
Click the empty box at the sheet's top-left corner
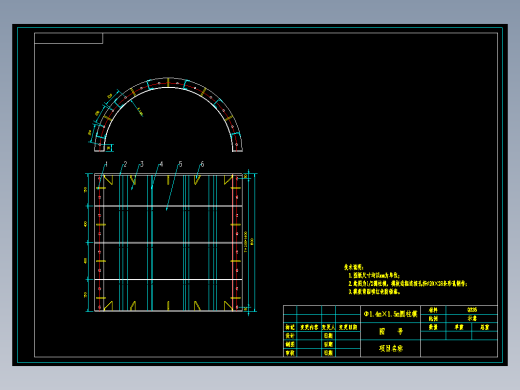[x=69, y=38]
